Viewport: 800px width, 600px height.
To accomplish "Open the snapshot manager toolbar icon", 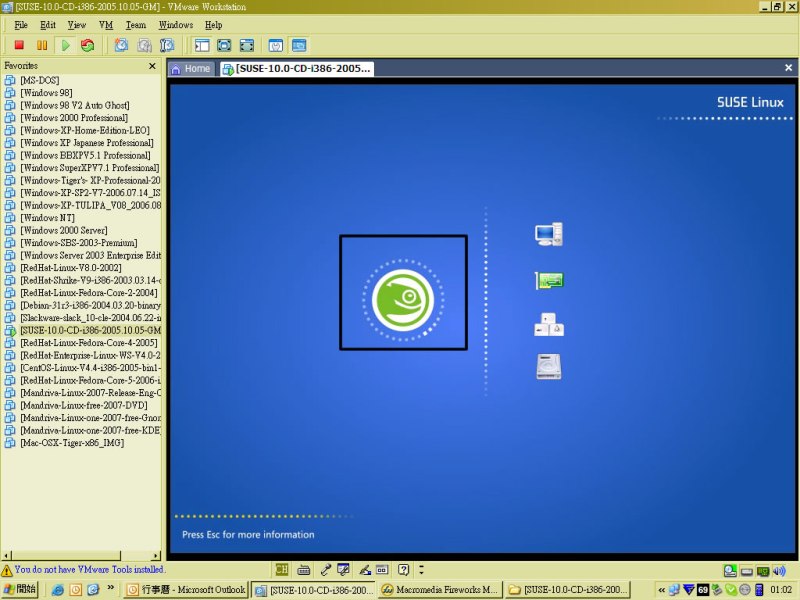I will pyautogui.click(x=167, y=45).
